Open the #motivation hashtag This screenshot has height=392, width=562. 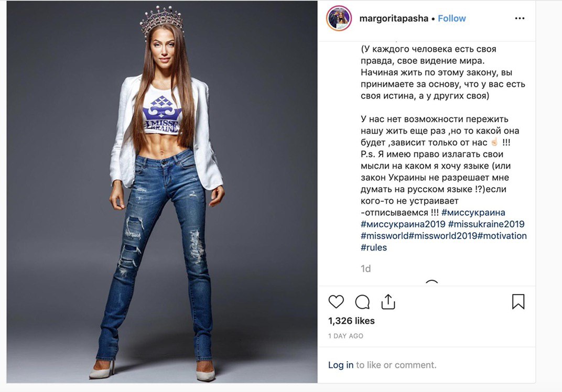pos(502,236)
